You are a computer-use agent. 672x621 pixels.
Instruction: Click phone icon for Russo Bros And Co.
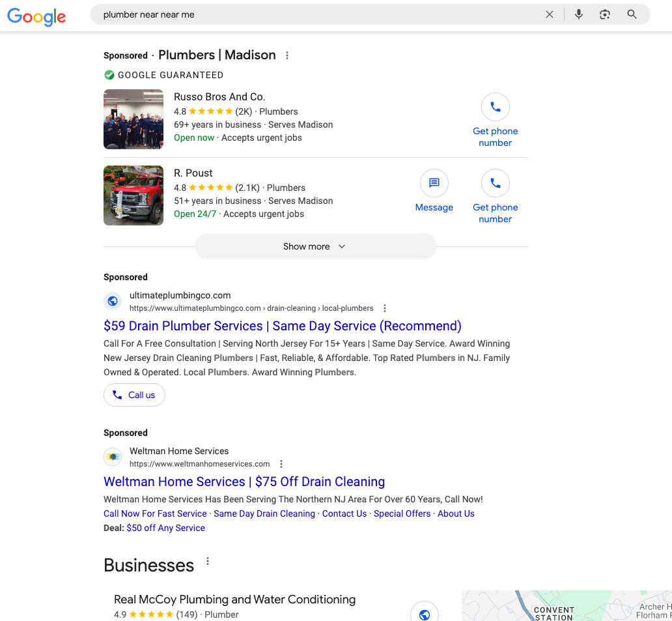[x=495, y=107]
